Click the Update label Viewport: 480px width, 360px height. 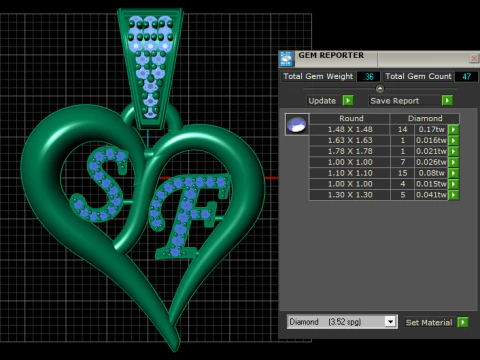(x=322, y=101)
